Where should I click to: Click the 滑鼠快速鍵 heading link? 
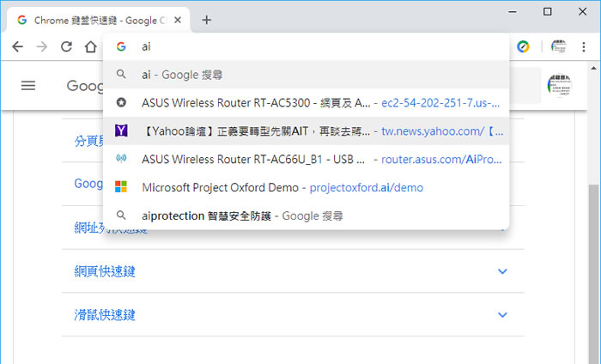click(x=105, y=314)
